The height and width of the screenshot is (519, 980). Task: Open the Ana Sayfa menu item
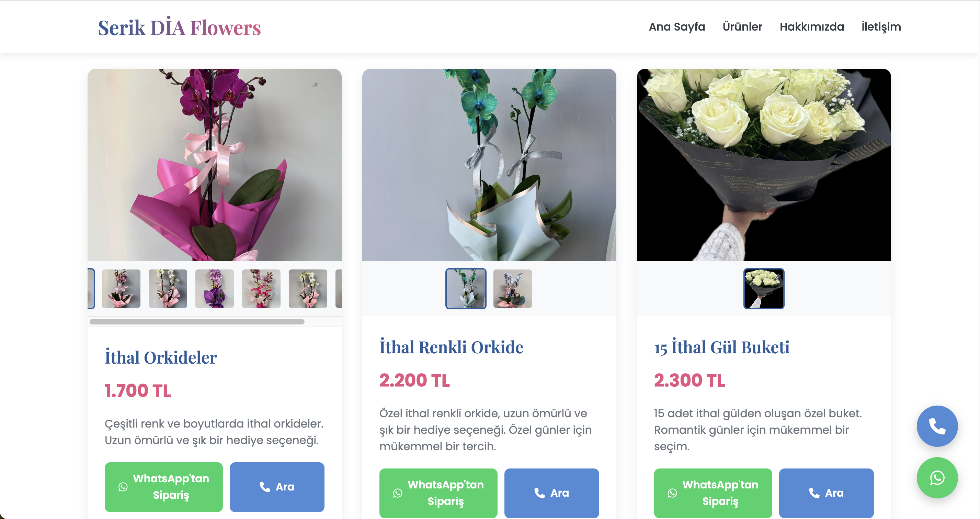point(677,27)
